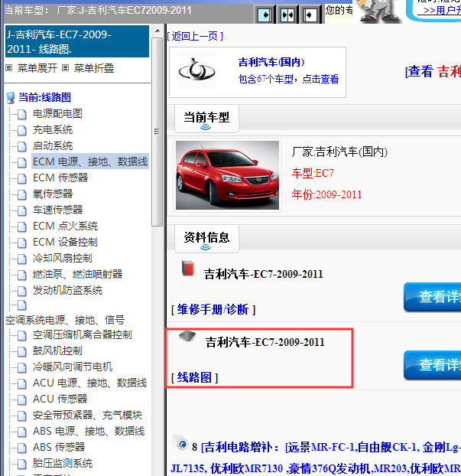Click the gray wiring diagram book icon
The height and width of the screenshot is (476, 461).
click(x=187, y=336)
